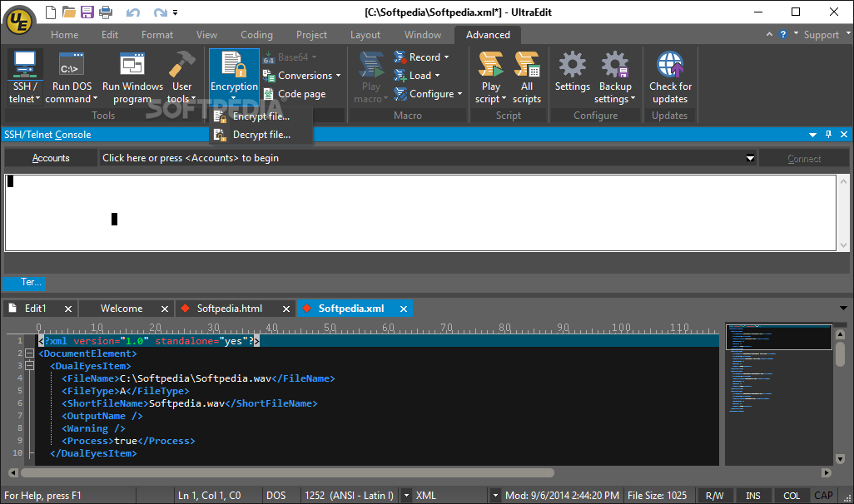Image resolution: width=854 pixels, height=504 pixels.
Task: Switch to the Project ribbon tab
Action: pyautogui.click(x=311, y=35)
